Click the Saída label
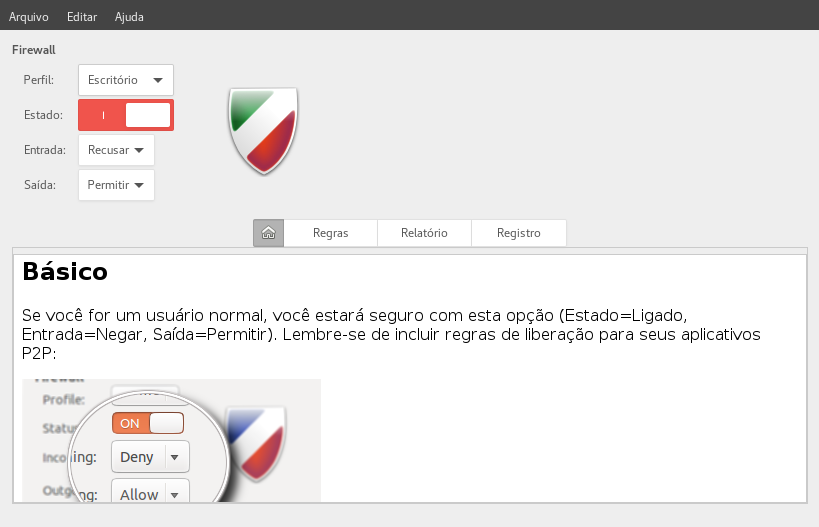 coord(40,185)
